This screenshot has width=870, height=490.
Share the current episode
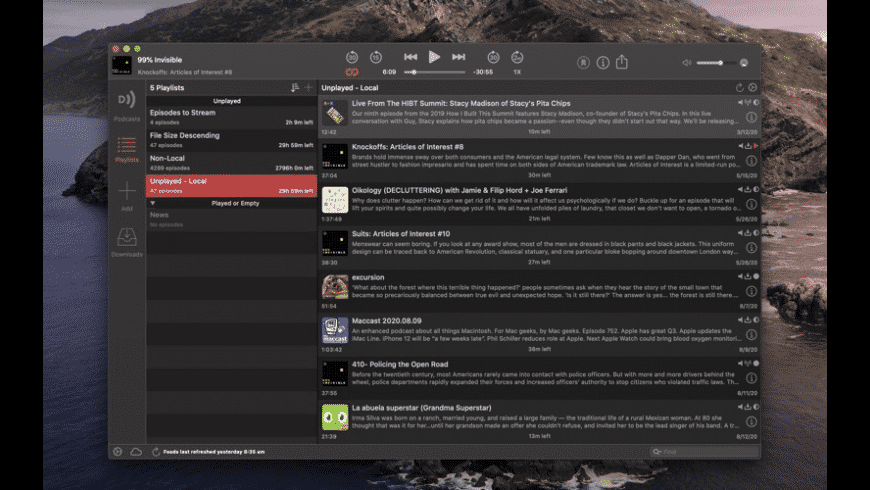[x=622, y=62]
